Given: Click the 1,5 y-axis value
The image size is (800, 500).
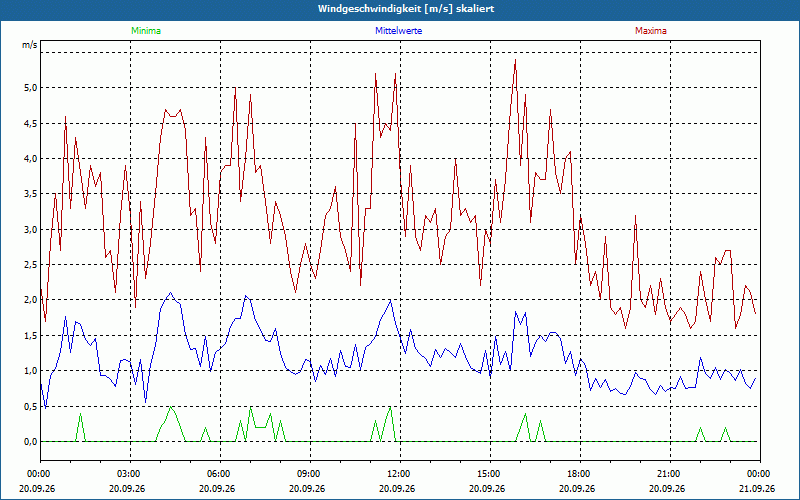Looking at the screenshot, I should [31, 335].
